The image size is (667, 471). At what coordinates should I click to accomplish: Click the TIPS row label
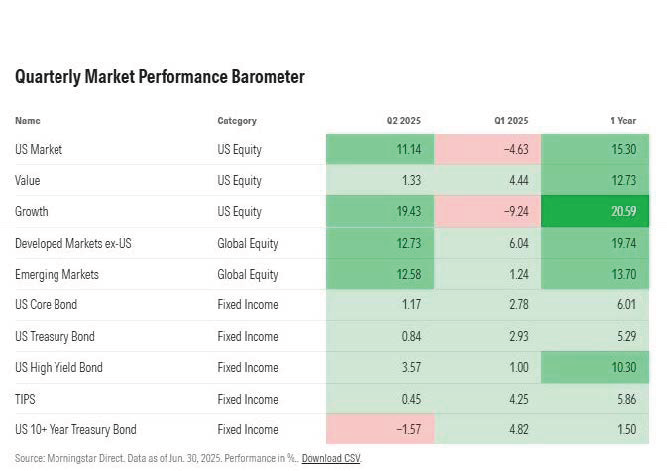27,399
